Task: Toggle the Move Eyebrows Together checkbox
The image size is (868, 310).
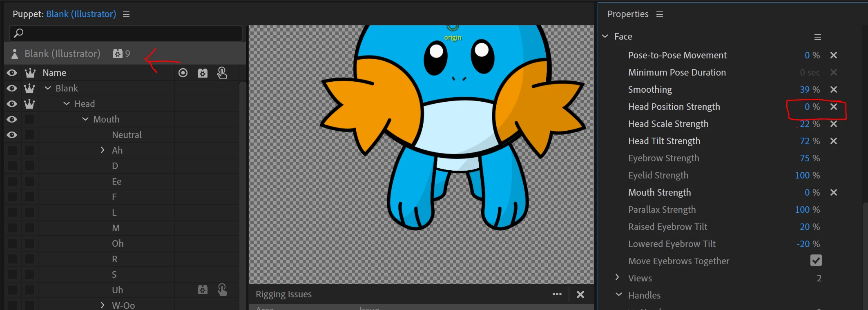Action: (x=816, y=261)
